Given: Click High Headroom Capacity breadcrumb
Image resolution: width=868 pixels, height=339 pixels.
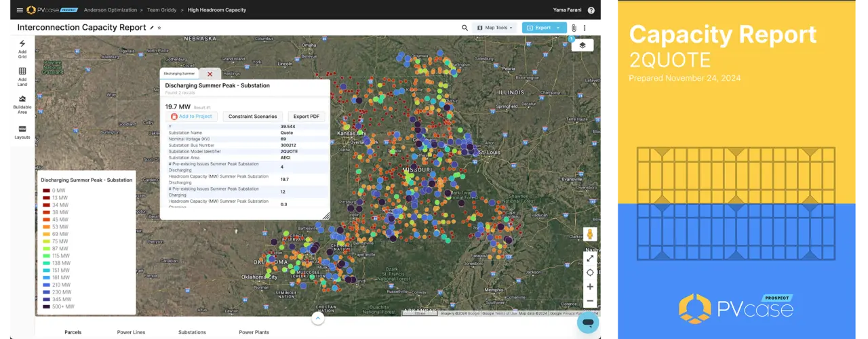Looking at the screenshot, I should pyautogui.click(x=217, y=10).
